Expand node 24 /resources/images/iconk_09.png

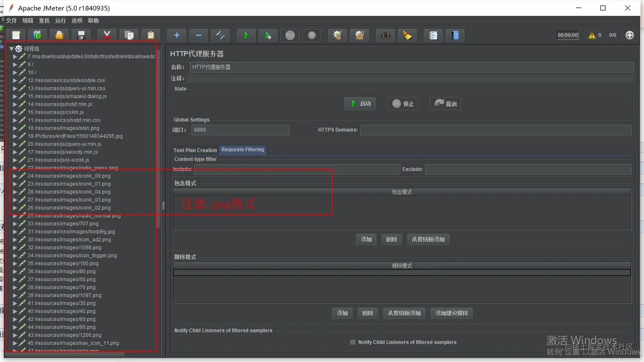pos(15,176)
